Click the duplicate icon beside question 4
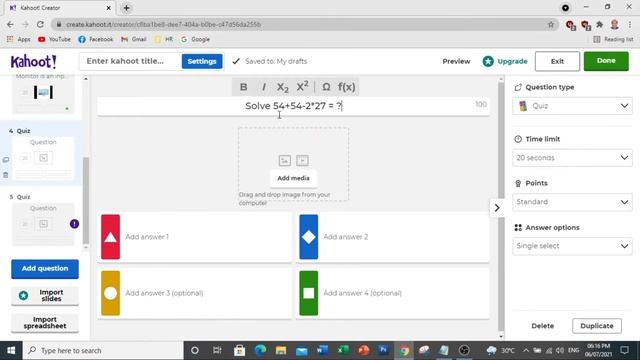Viewport: 640px width, 360px height. (x=6, y=160)
